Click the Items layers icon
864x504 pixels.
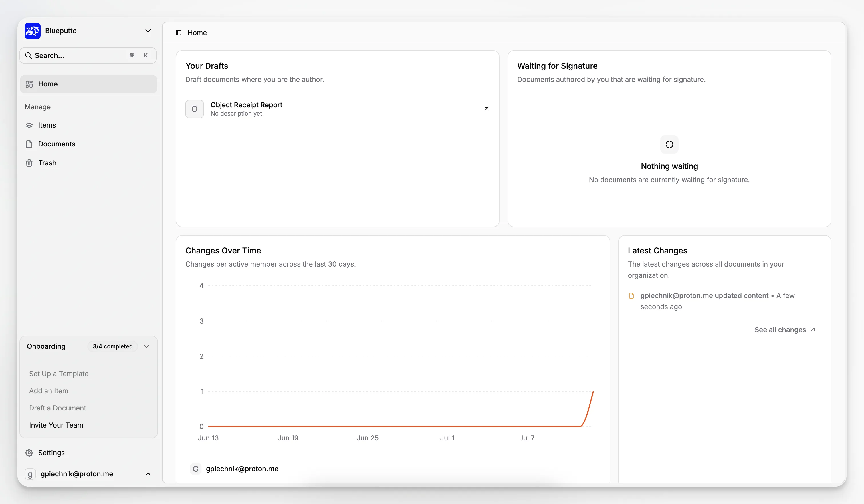click(29, 125)
